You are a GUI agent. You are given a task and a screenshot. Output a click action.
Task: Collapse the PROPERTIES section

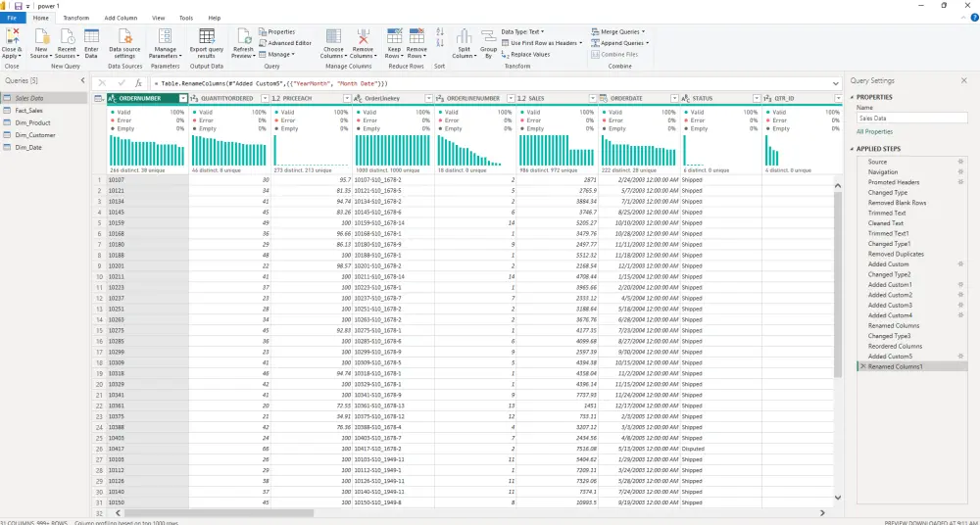853,97
